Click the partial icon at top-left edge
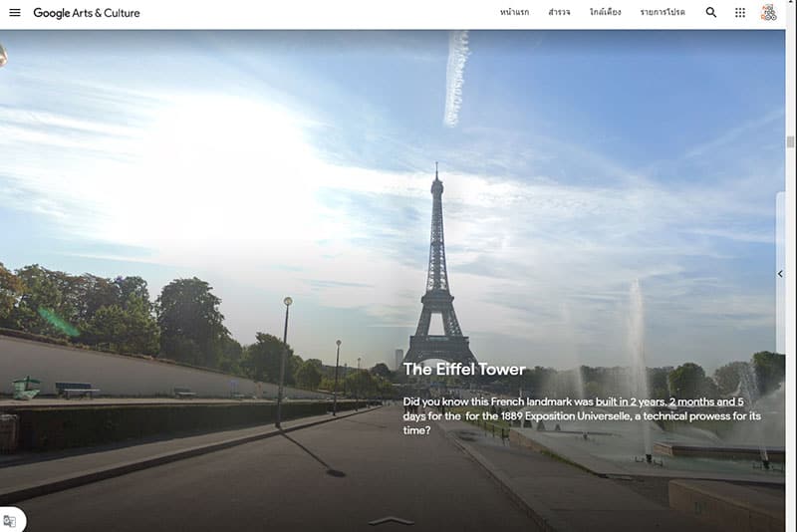The image size is (797, 532). 3,55
